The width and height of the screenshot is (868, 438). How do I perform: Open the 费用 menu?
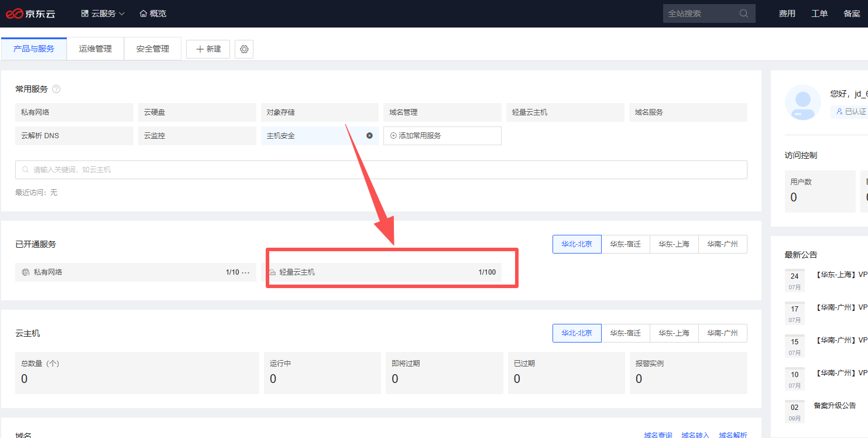[x=787, y=13]
